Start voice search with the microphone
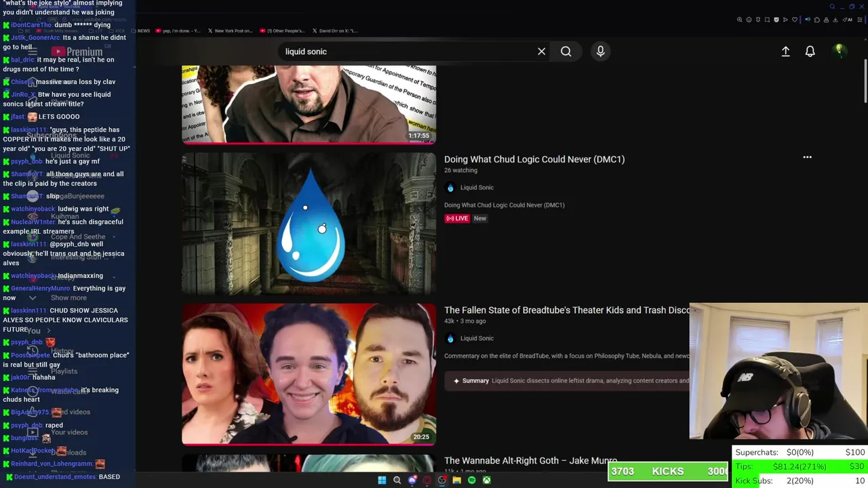Screen dimensions: 868x488 600,52
